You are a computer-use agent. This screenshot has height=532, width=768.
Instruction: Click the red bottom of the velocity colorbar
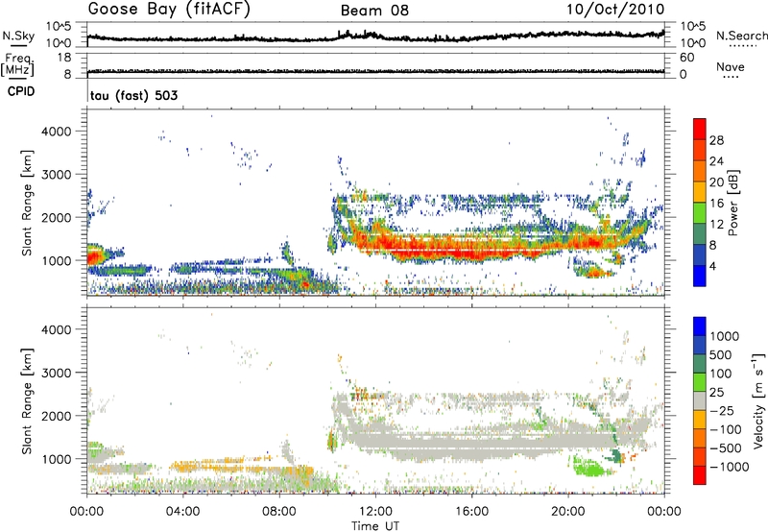(700, 475)
